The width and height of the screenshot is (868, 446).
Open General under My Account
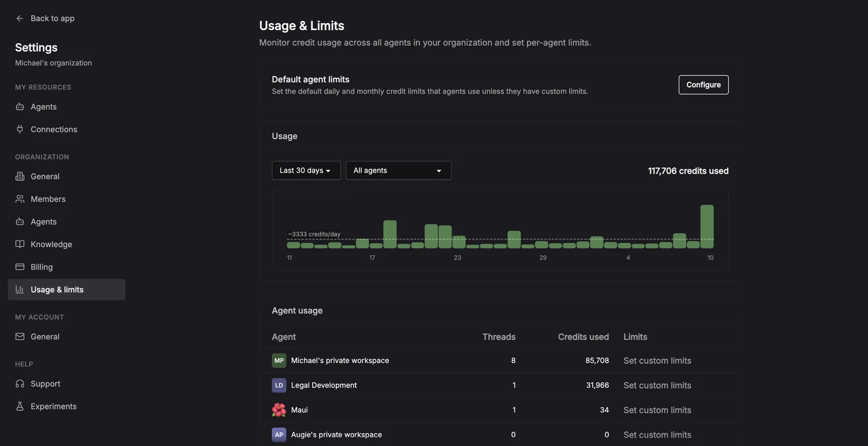[66, 336]
